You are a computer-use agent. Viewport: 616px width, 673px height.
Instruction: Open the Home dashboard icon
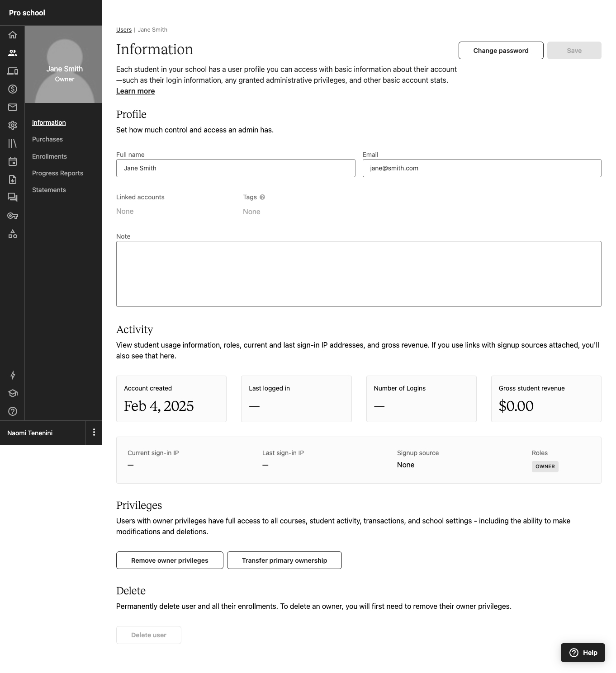(x=13, y=35)
